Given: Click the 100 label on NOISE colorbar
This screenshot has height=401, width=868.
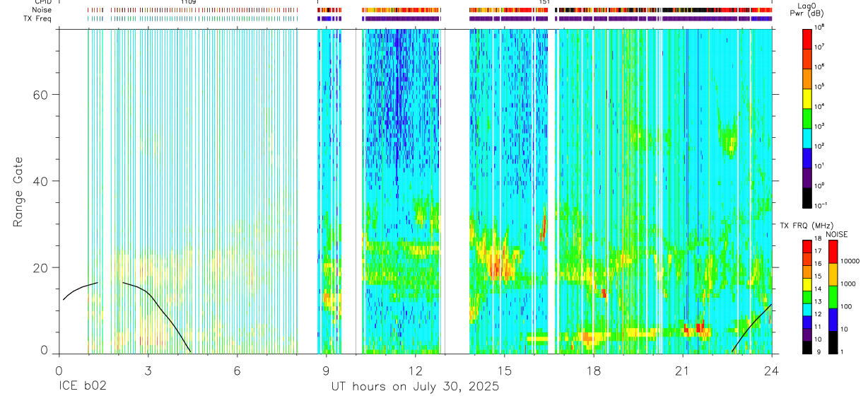Looking at the screenshot, I should tap(846, 308).
